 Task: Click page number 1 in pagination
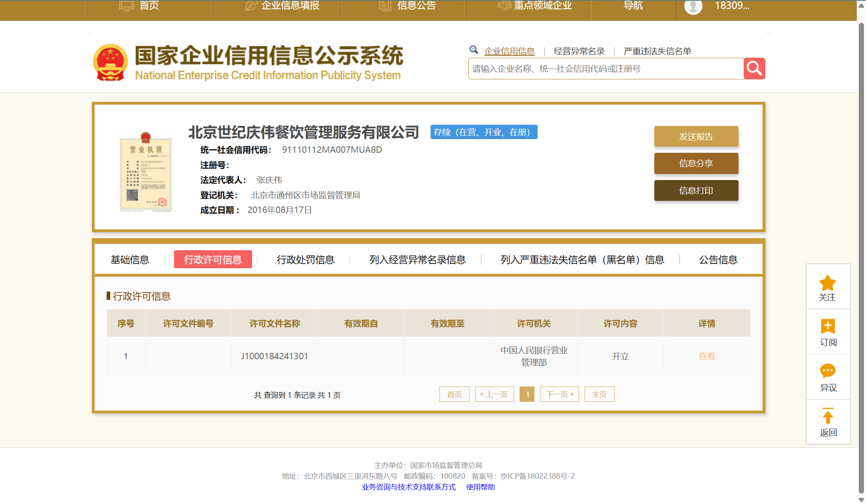[x=527, y=394]
